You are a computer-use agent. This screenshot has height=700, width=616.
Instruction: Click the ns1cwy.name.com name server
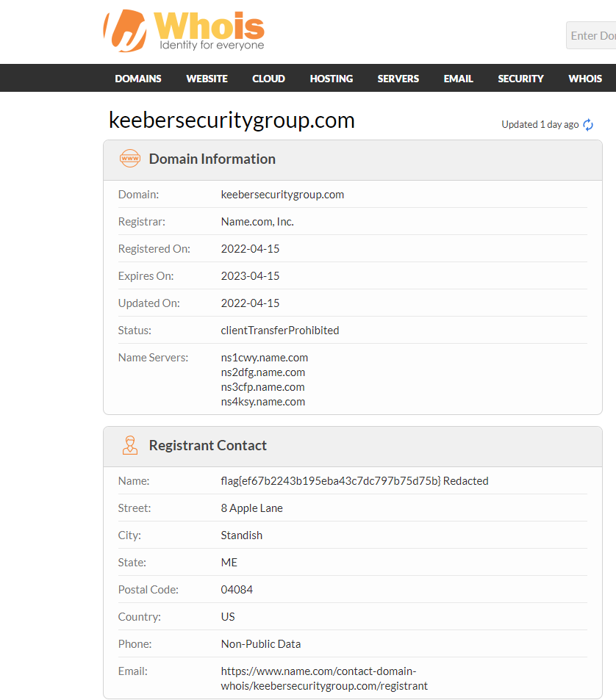click(265, 358)
